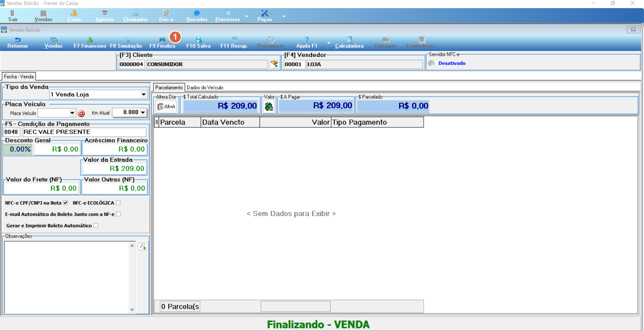The image size is (644, 331).
Task: Open Ajuda F1 help
Action: coord(307,43)
